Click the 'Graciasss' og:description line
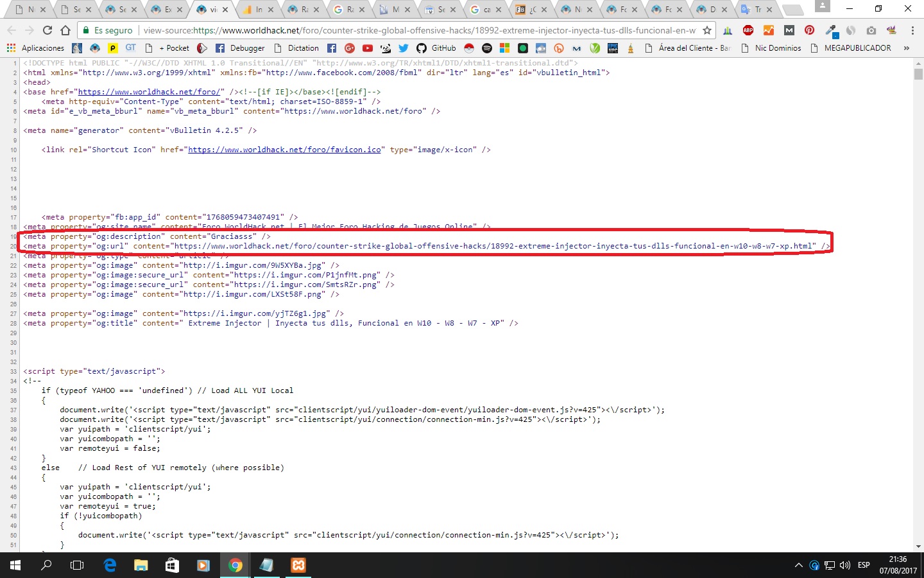 (x=147, y=236)
